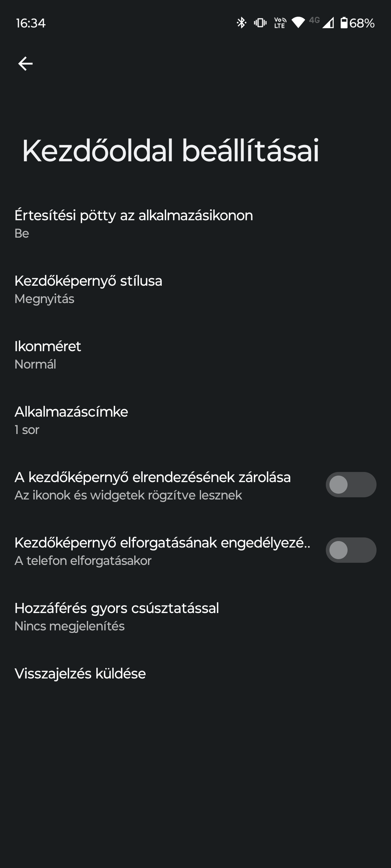Enable Kezdőképernyő elforgatásának engedélyezése switch
The height and width of the screenshot is (868, 391).
coord(351,550)
